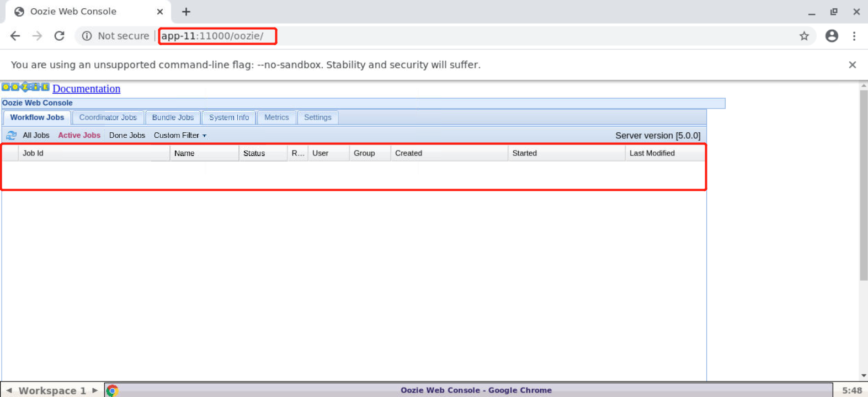This screenshot has width=868, height=397.
Task: Show Done Jobs filter
Action: (127, 135)
